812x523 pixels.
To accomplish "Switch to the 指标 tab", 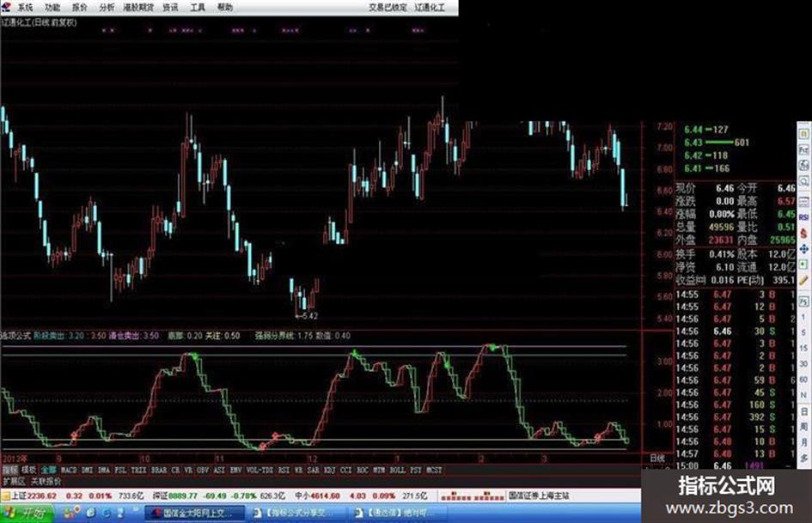I will tap(9, 470).
